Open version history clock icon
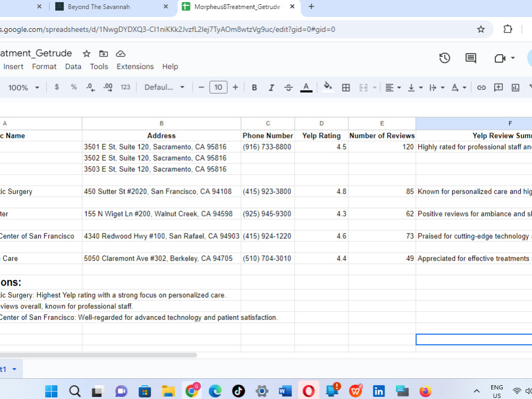Screen dimensions: 532x399 (444, 58)
